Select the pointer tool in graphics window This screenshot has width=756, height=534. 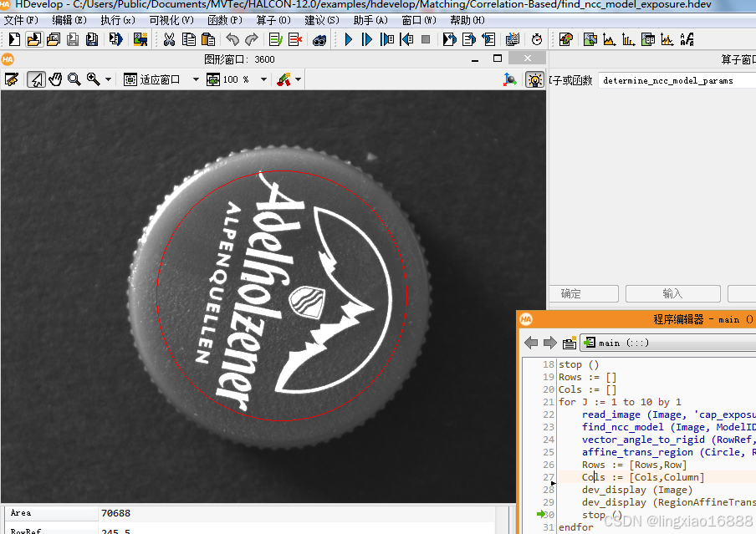36,79
